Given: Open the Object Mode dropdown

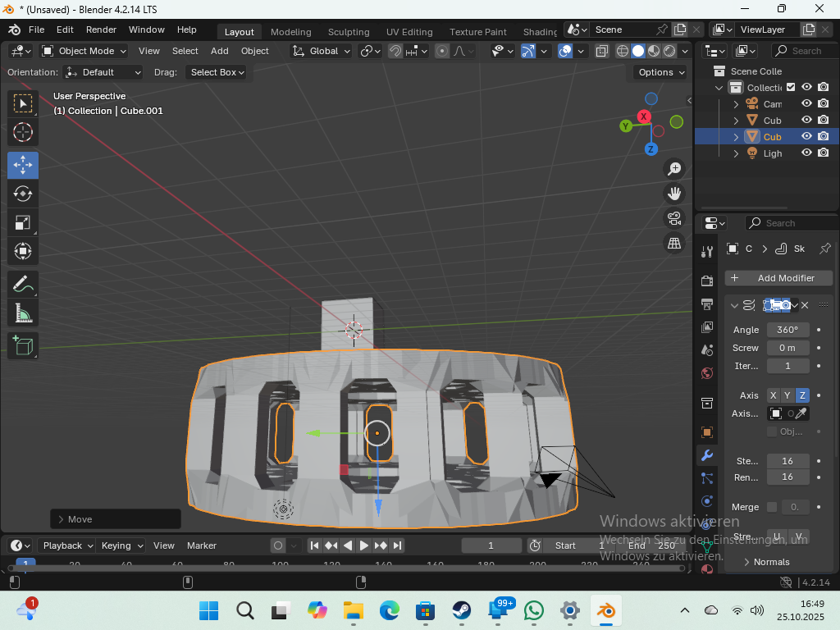Looking at the screenshot, I should (x=84, y=51).
